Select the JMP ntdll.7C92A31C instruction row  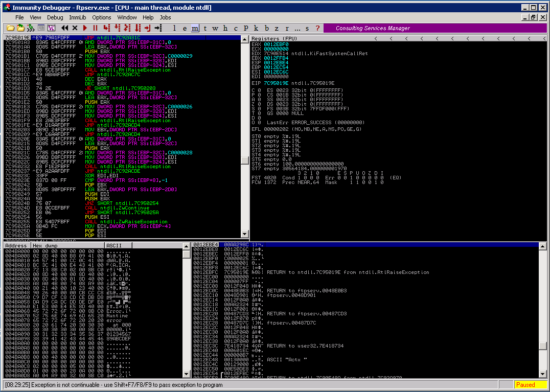(x=122, y=37)
